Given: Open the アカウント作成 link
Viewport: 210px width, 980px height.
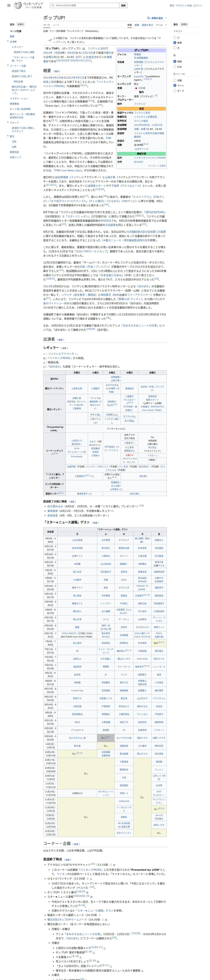Looking at the screenshot, I should (184, 6).
